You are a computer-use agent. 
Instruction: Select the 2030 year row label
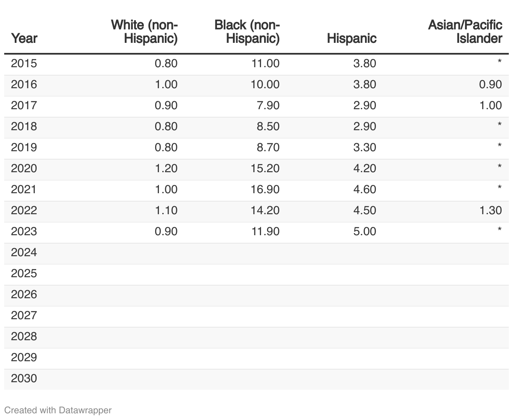(24, 378)
